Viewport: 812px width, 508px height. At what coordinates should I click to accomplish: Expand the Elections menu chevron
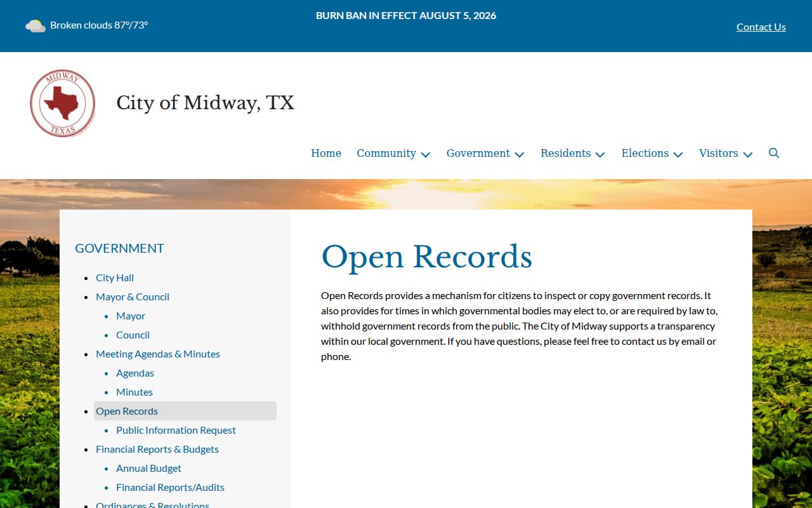coord(678,154)
